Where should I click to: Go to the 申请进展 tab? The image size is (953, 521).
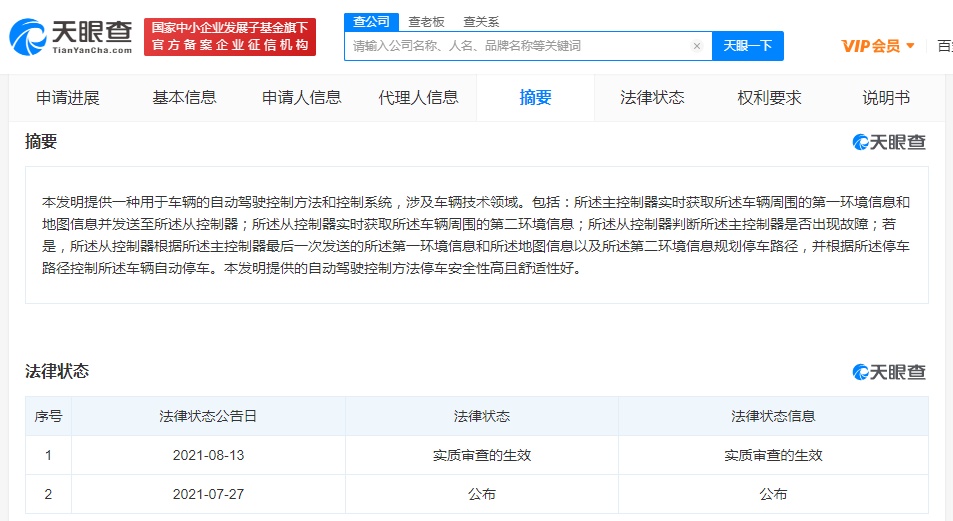tap(68, 98)
